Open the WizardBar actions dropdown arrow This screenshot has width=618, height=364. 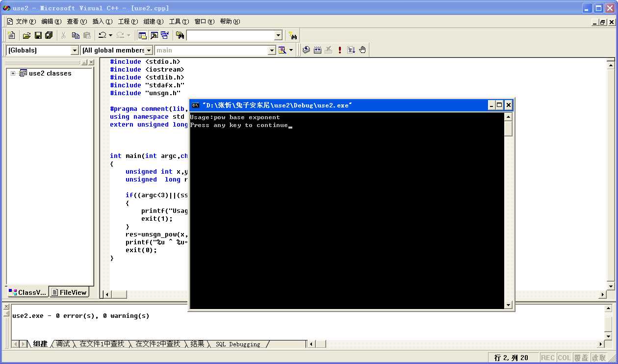291,50
